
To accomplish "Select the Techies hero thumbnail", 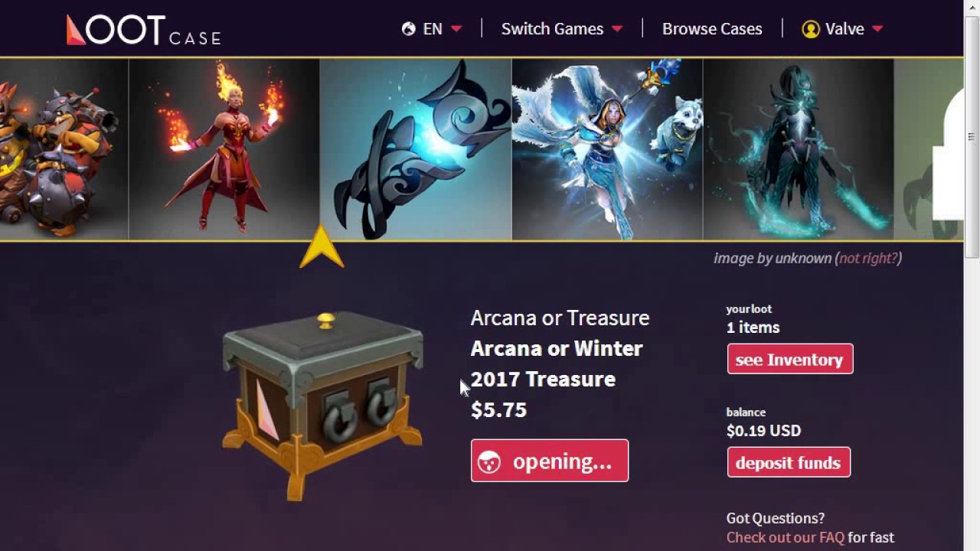I will pyautogui.click(x=64, y=149).
